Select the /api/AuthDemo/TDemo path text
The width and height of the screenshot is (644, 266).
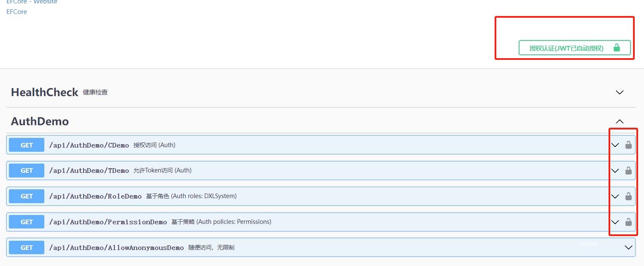click(89, 171)
